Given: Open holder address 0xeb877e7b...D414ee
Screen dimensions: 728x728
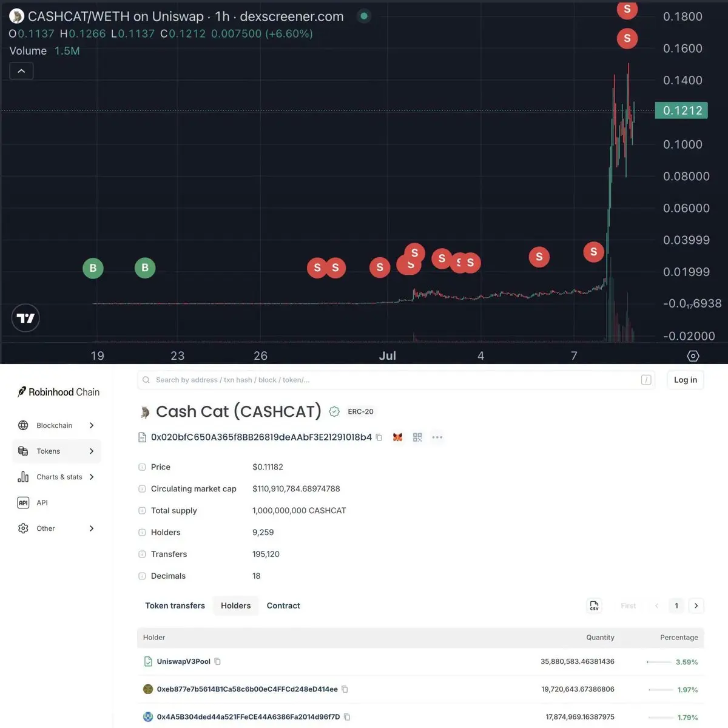Looking at the screenshot, I should (247, 689).
